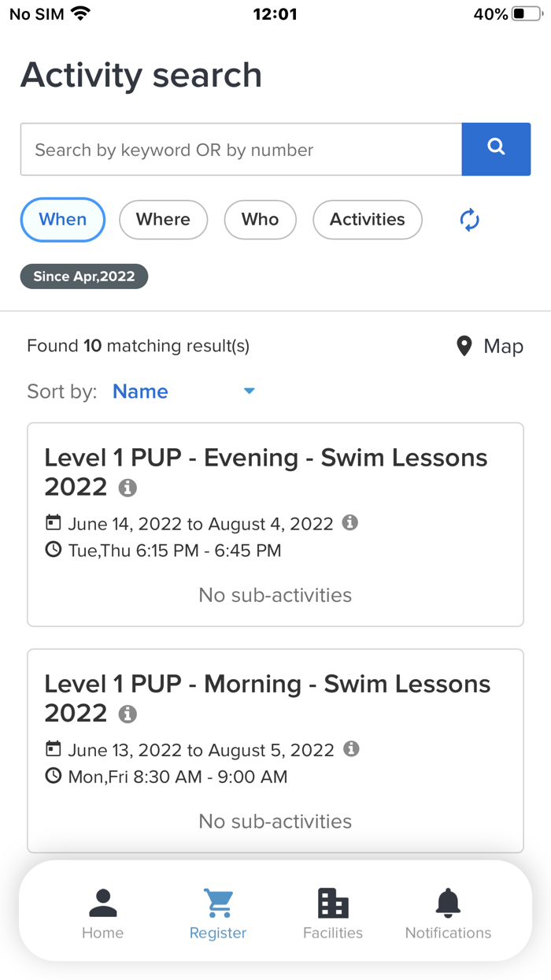Show info beside June 14 date range

[351, 522]
